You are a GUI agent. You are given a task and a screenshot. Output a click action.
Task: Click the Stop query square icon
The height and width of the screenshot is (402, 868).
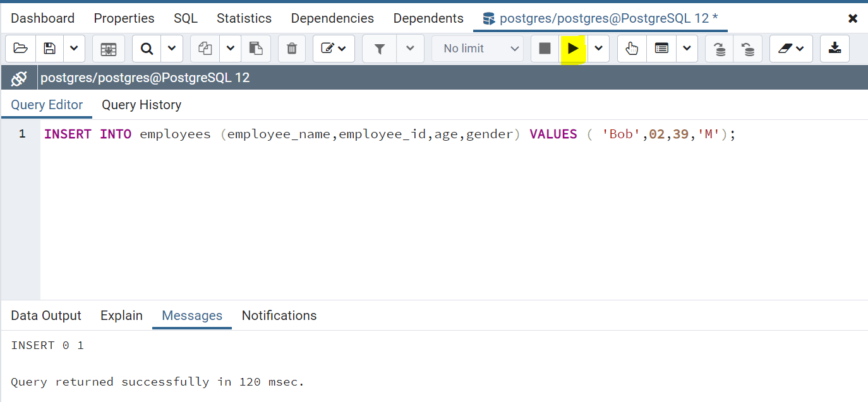pos(545,49)
